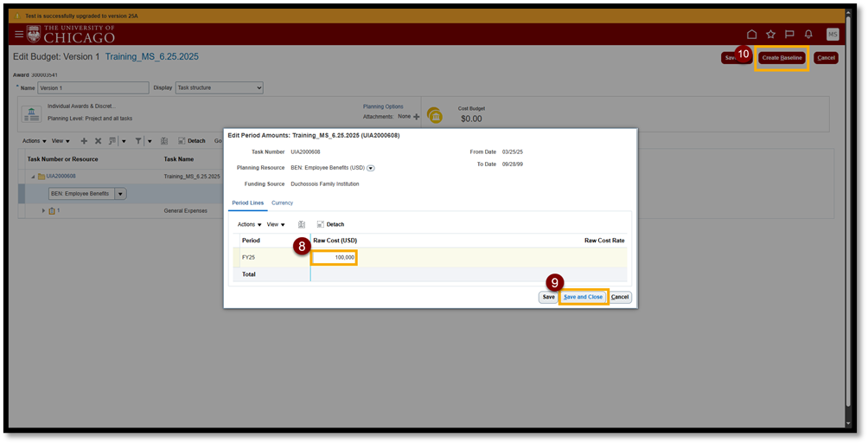
Task: Click the MS user avatar
Action: [x=832, y=34]
